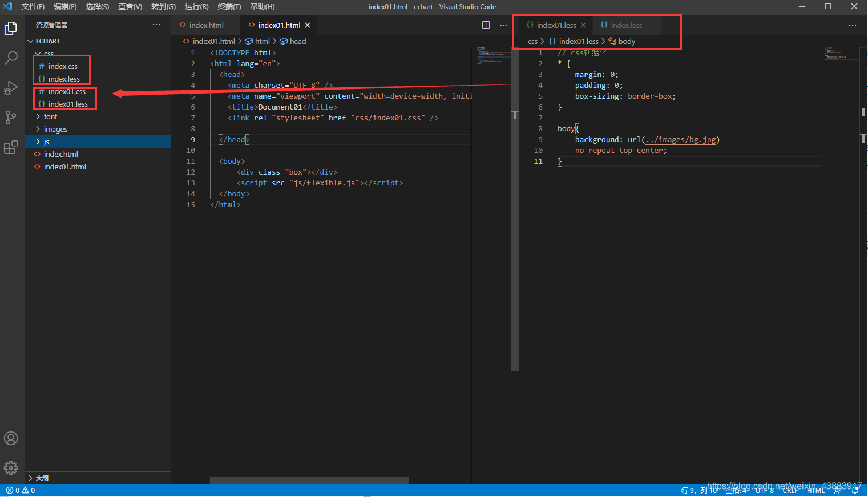This screenshot has width=868, height=497.
Task: Open Explorer panel more actions menu
Action: (156, 25)
